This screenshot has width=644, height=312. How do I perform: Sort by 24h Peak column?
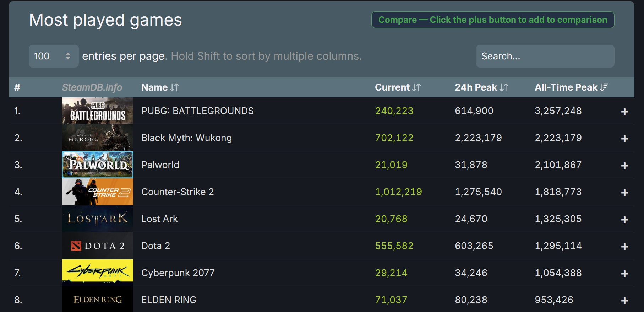482,87
